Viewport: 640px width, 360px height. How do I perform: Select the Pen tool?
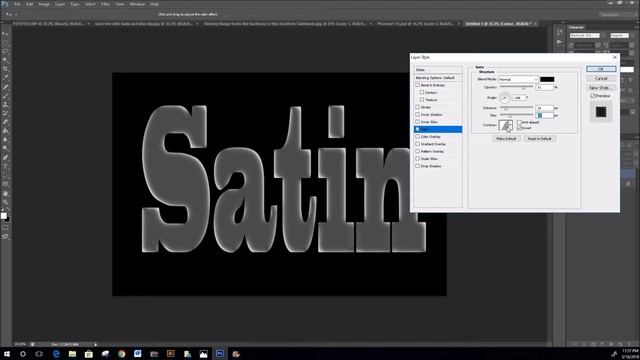tap(5, 158)
